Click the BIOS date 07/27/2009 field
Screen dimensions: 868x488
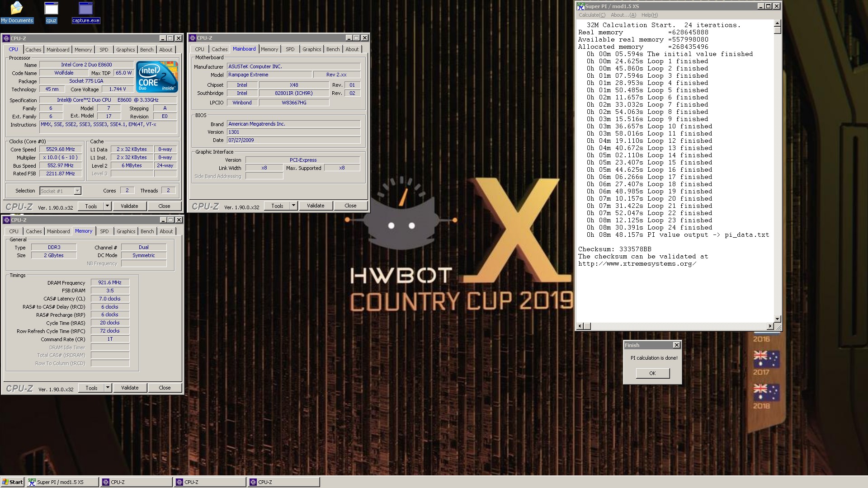[x=293, y=140]
